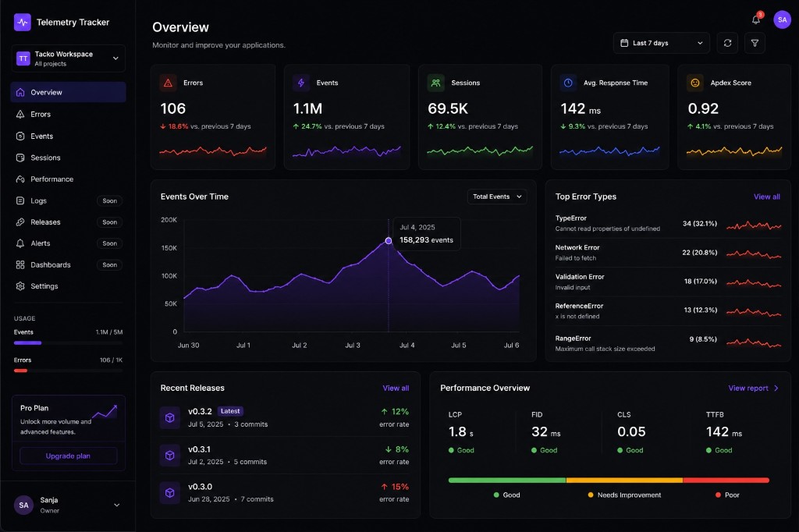The image size is (799, 532).
Task: Click the Errors usage progress bar
Action: pos(69,371)
